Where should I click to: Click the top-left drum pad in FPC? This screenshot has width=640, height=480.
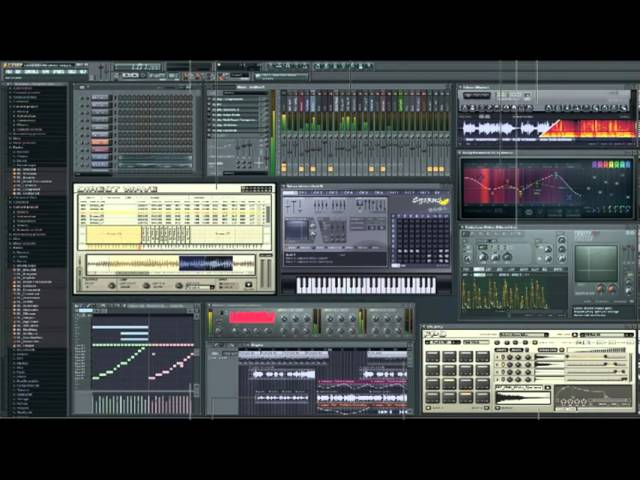click(x=433, y=357)
